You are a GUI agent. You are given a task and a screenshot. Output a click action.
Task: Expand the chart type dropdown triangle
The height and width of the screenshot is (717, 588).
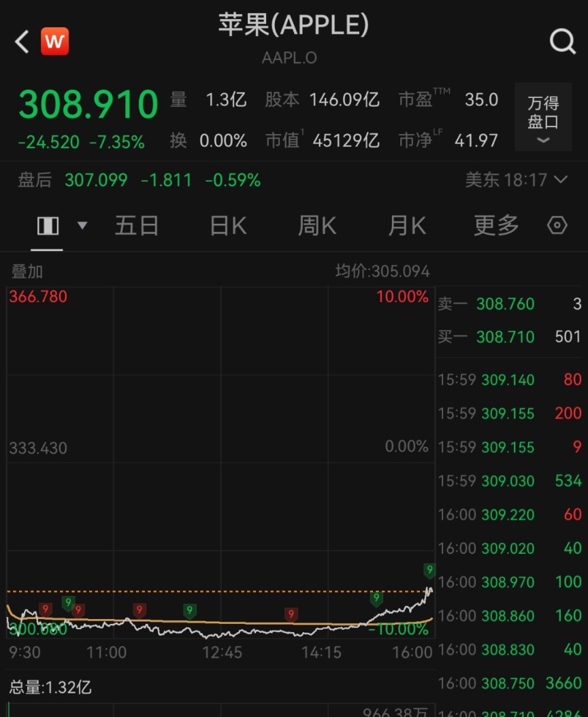pyautogui.click(x=82, y=225)
